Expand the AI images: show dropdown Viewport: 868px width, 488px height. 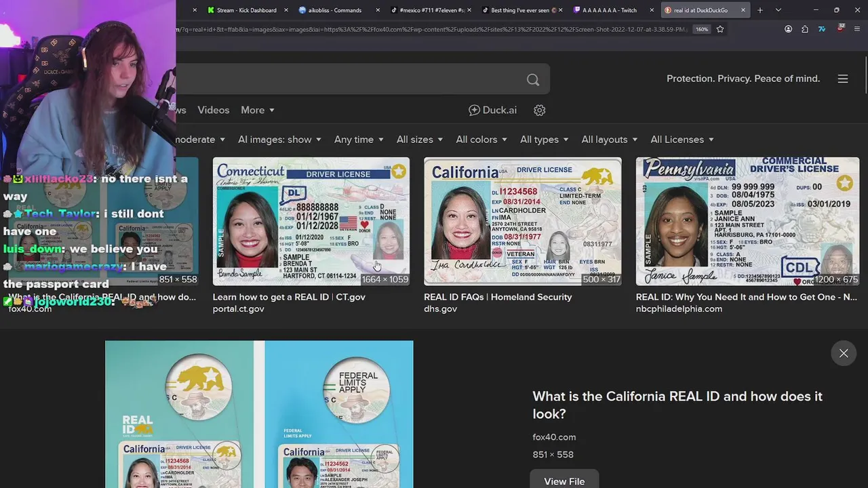pos(279,139)
